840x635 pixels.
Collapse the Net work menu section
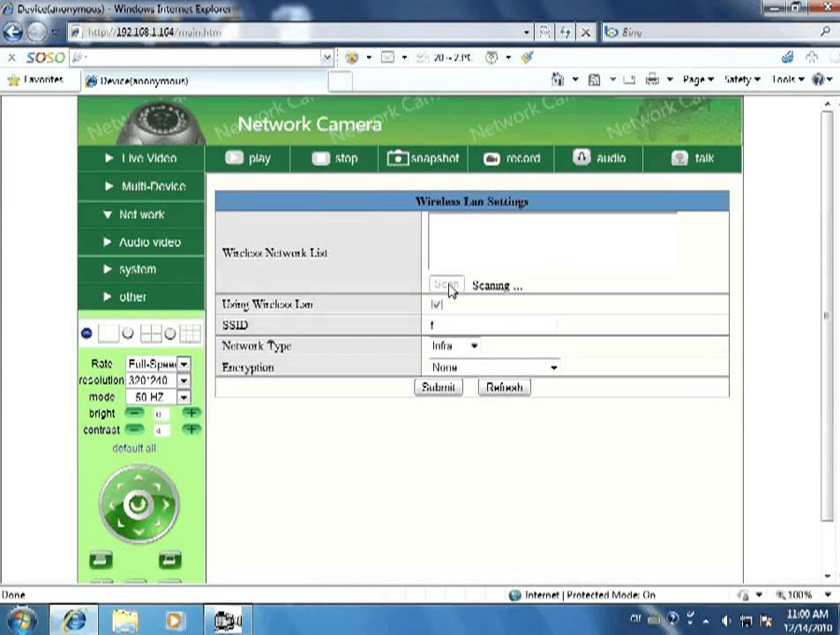(141, 214)
